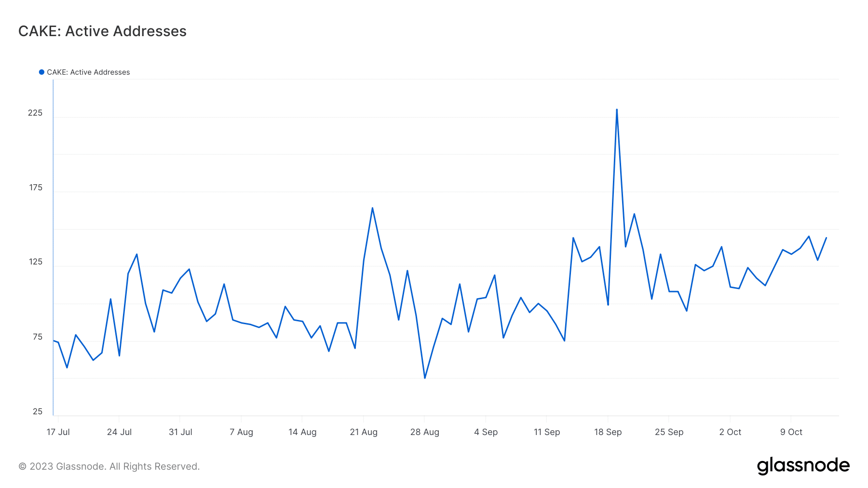This screenshot has width=868, height=488.
Task: Select the 4 Sep date label
Action: pyautogui.click(x=486, y=432)
